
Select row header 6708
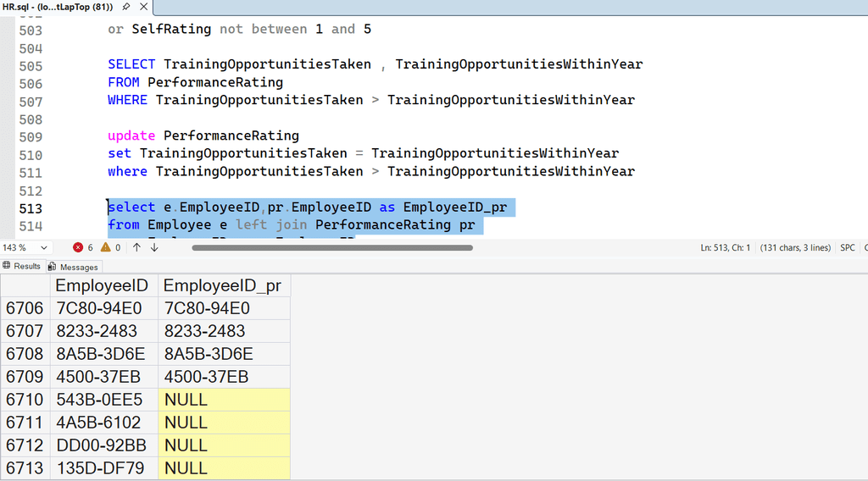click(x=25, y=354)
